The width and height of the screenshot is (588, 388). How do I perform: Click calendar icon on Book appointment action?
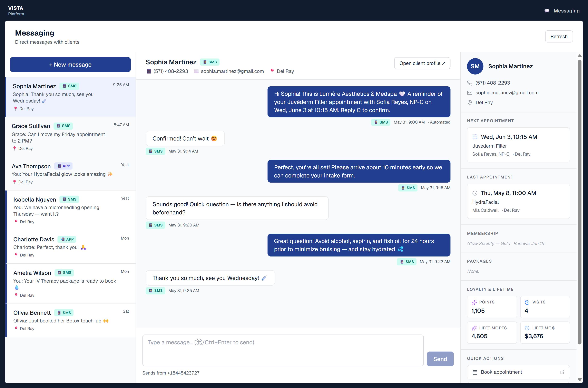475,372
